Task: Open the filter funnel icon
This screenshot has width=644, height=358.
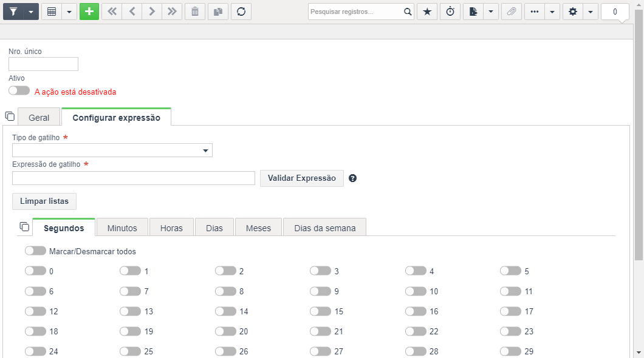Action: click(13, 12)
